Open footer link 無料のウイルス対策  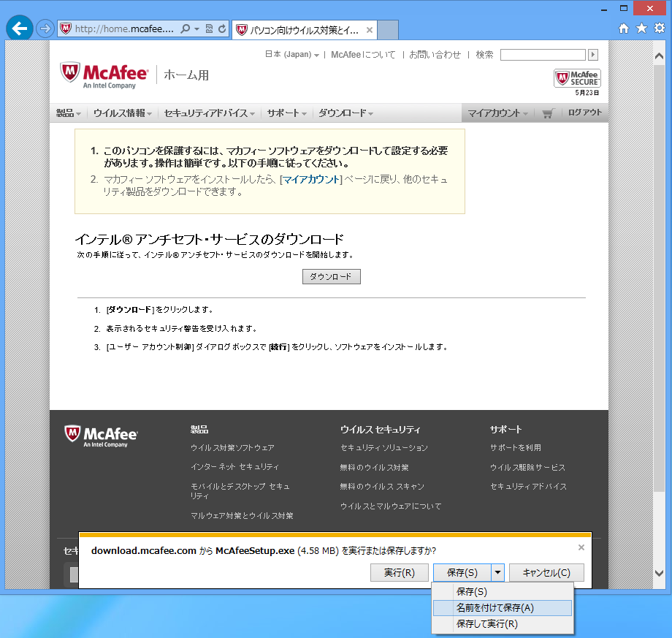tap(374, 467)
